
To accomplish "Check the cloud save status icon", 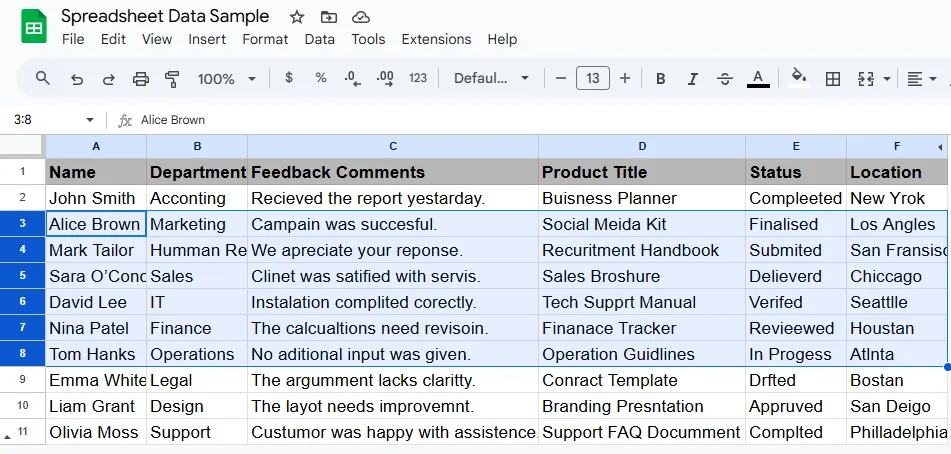I will (361, 17).
